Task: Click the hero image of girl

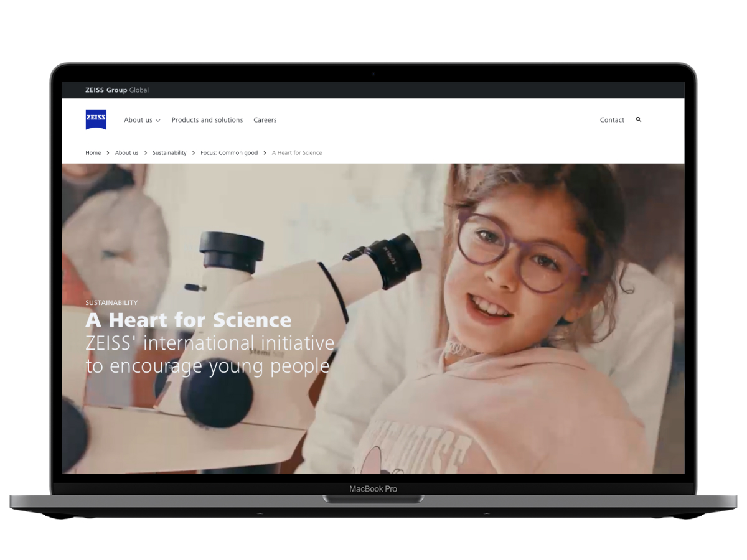Action: coord(374,318)
